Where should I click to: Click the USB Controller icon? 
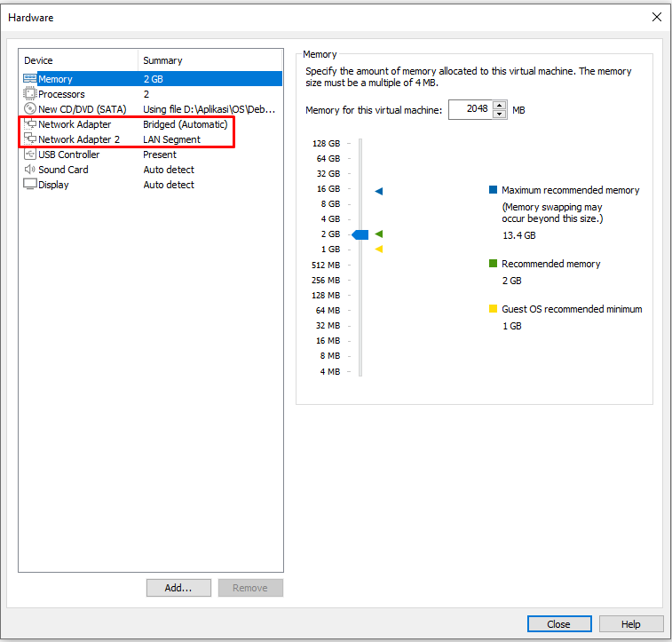pos(29,155)
